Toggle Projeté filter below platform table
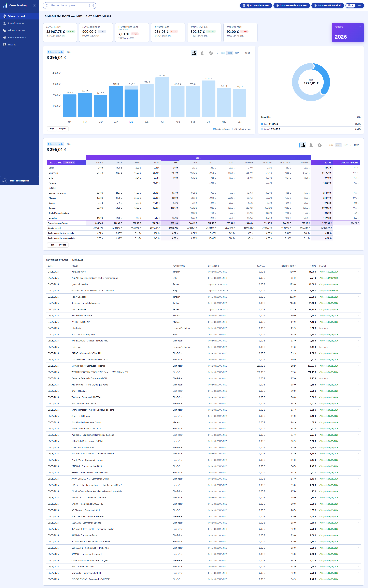 coord(62,245)
